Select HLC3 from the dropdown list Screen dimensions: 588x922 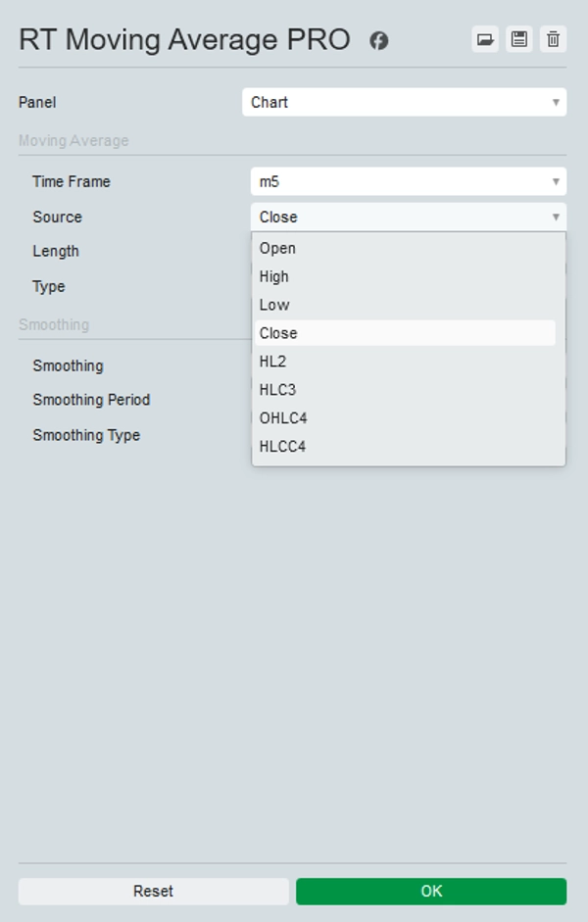click(278, 390)
